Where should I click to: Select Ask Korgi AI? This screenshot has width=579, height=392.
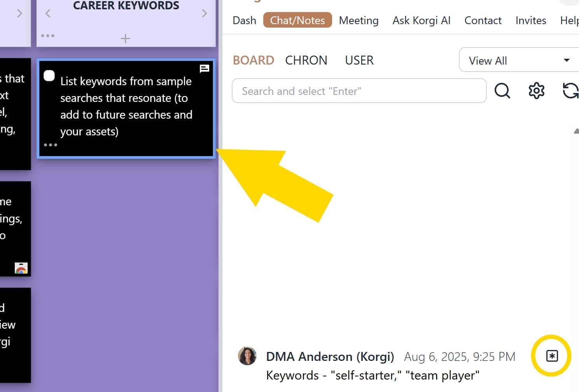(422, 20)
